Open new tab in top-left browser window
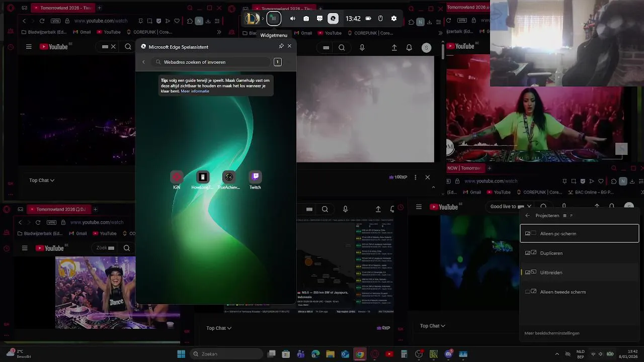Image resolution: width=644 pixels, height=362 pixels. point(99,8)
